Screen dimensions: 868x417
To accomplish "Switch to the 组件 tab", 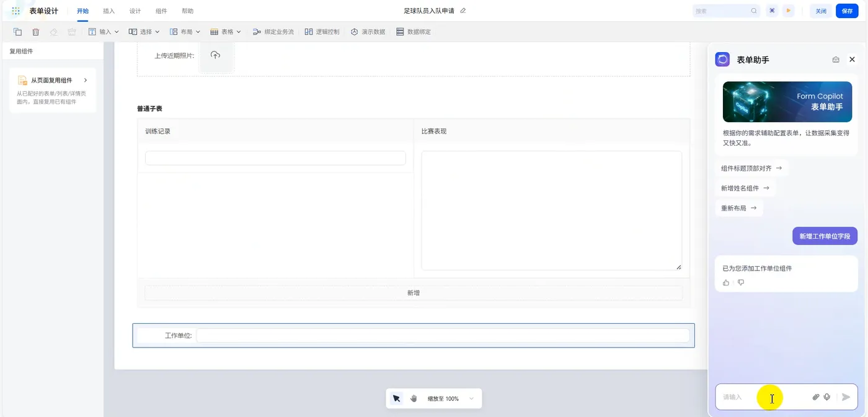I will 161,11.
